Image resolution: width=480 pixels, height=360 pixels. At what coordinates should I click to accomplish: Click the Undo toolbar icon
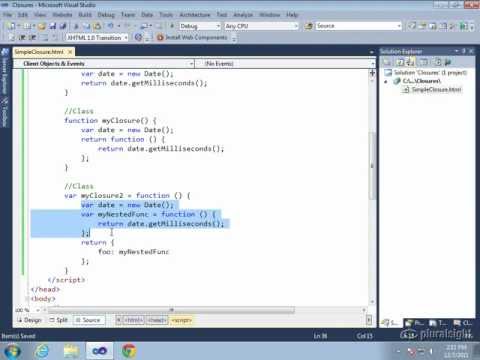coord(111,26)
